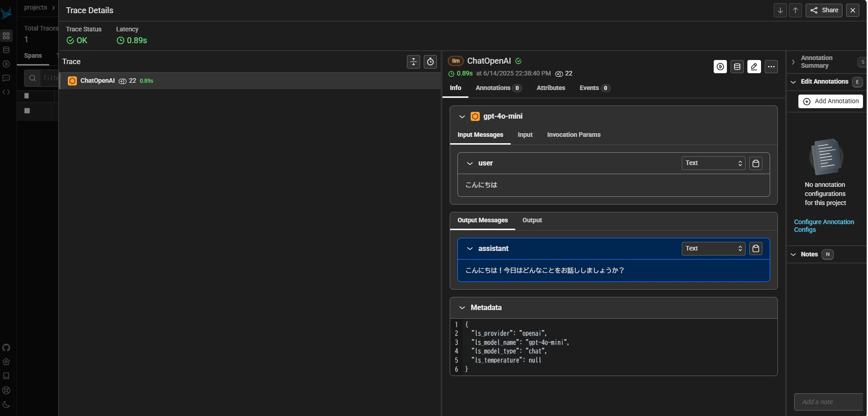Click the user message text こんにちは
868x416 pixels.
tap(481, 185)
